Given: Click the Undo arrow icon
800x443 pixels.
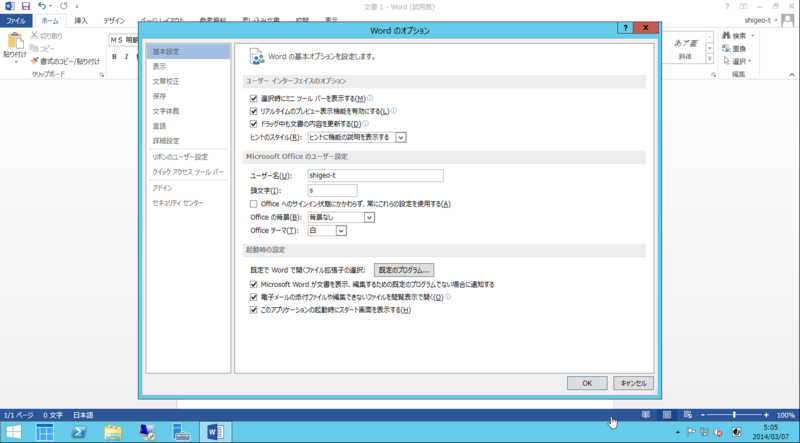Looking at the screenshot, I should [x=42, y=6].
